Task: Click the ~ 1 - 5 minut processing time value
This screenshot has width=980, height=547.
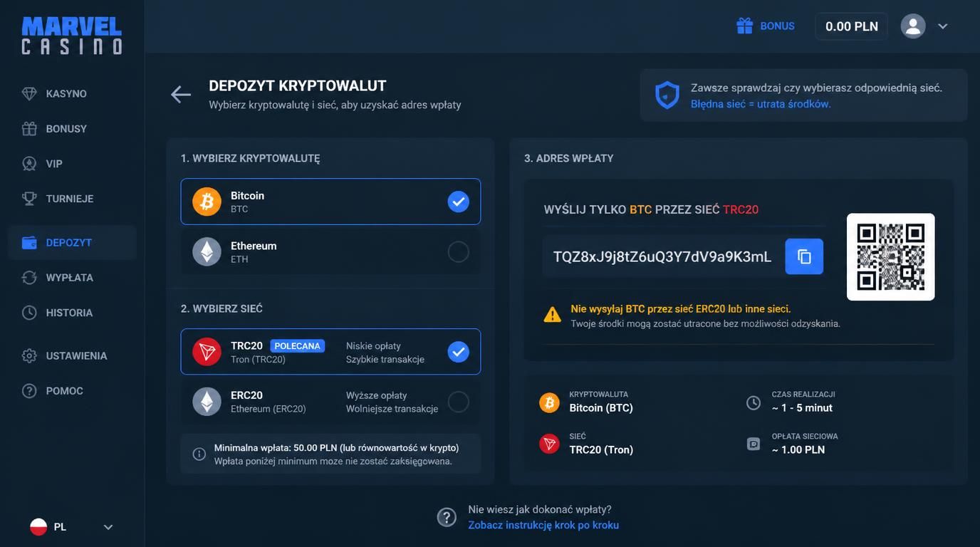Action: tap(802, 408)
